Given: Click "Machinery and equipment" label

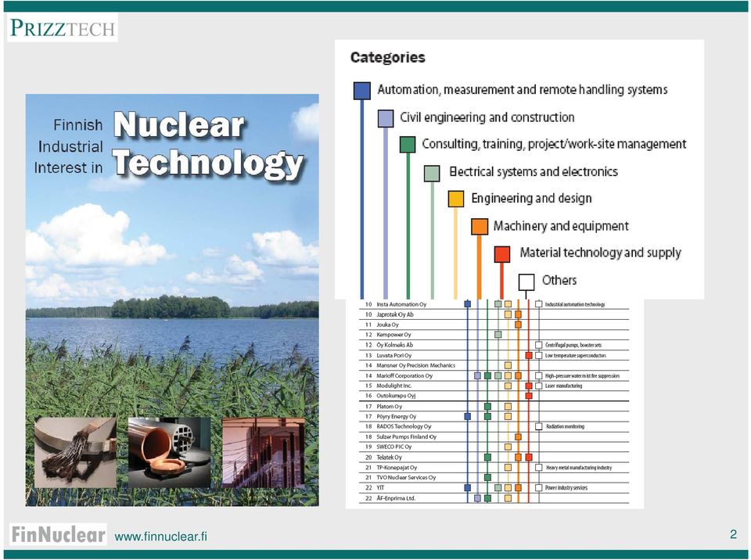Looking at the screenshot, I should pyautogui.click(x=561, y=226).
